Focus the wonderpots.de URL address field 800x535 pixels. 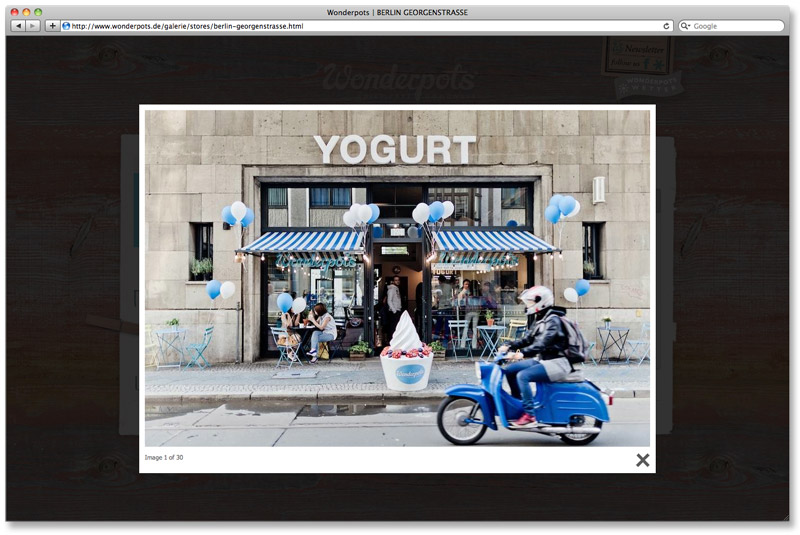coord(360,26)
